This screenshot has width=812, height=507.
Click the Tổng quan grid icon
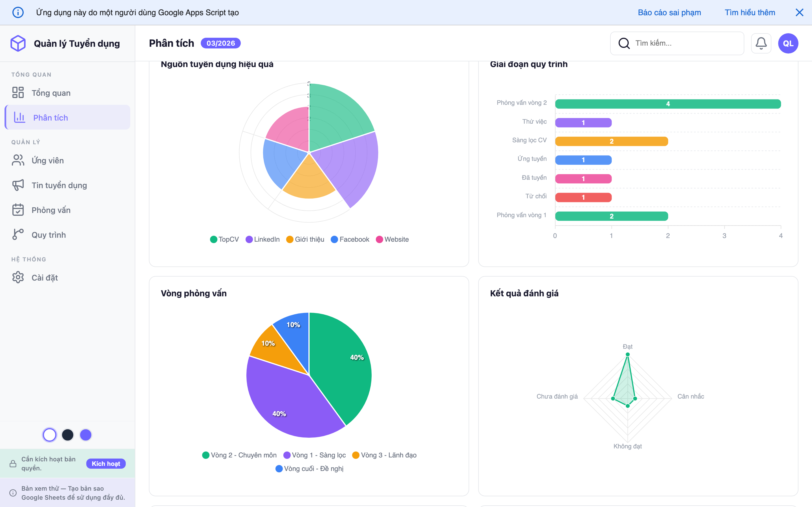(18, 93)
